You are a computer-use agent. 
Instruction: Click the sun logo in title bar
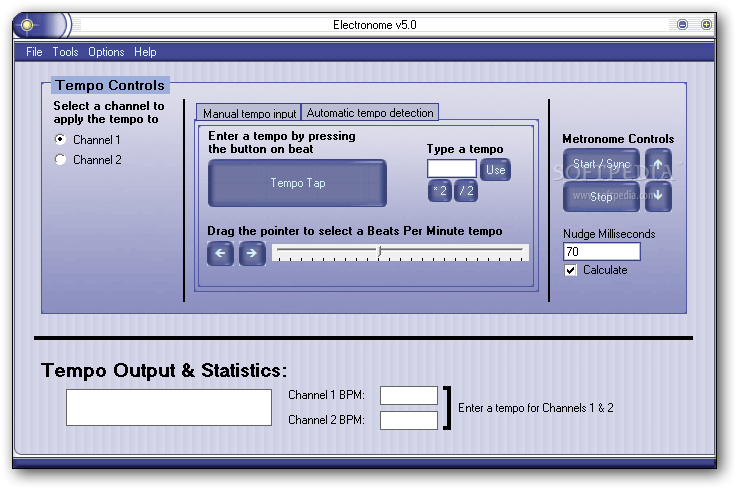[x=27, y=24]
